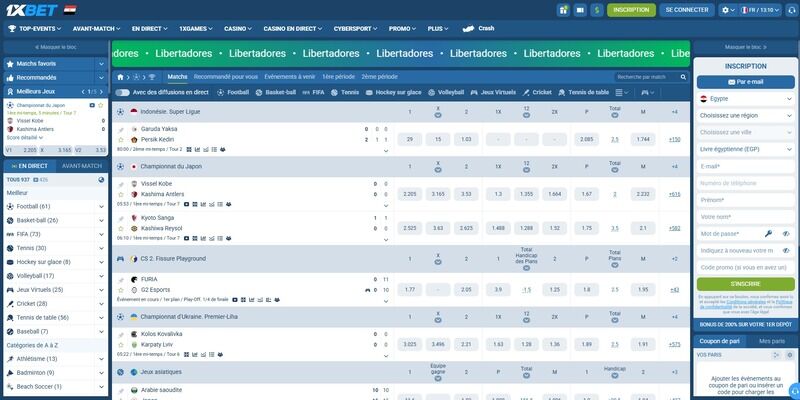Open +616 more markets for Vissel Kobe
The image size is (800, 400).
click(x=674, y=194)
